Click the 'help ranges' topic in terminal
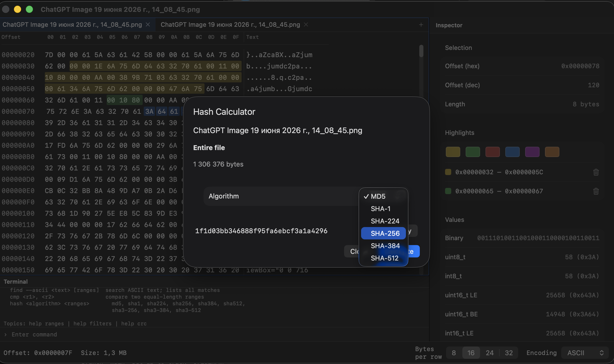 (x=46, y=324)
